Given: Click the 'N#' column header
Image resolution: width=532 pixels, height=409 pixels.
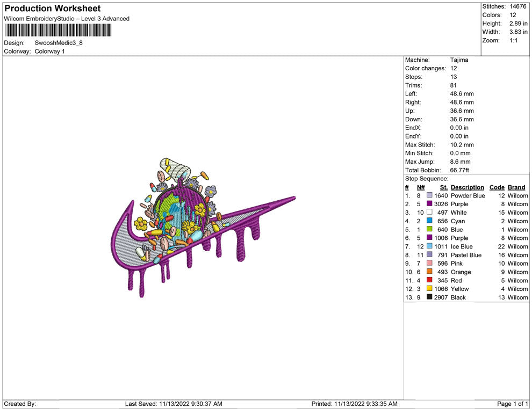Looking at the screenshot, I should tap(421, 187).
